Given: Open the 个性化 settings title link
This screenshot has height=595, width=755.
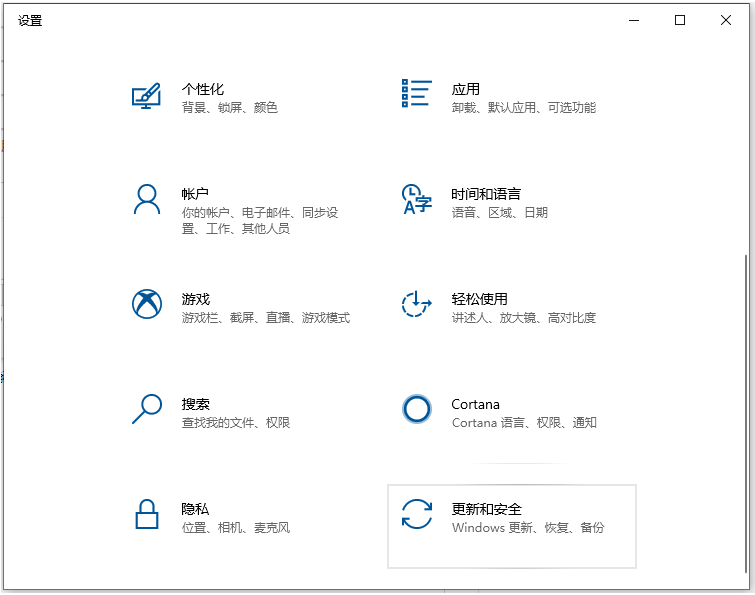Looking at the screenshot, I should coord(203,89).
